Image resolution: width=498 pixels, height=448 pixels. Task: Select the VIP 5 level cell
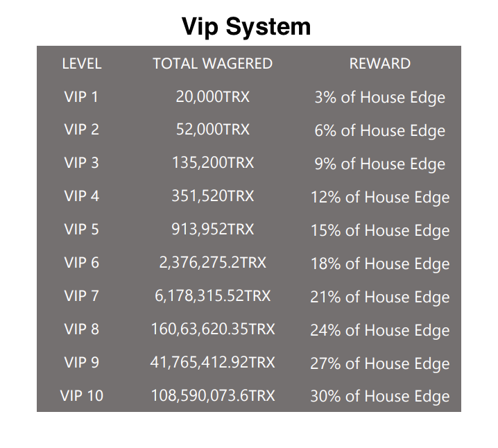82,230
